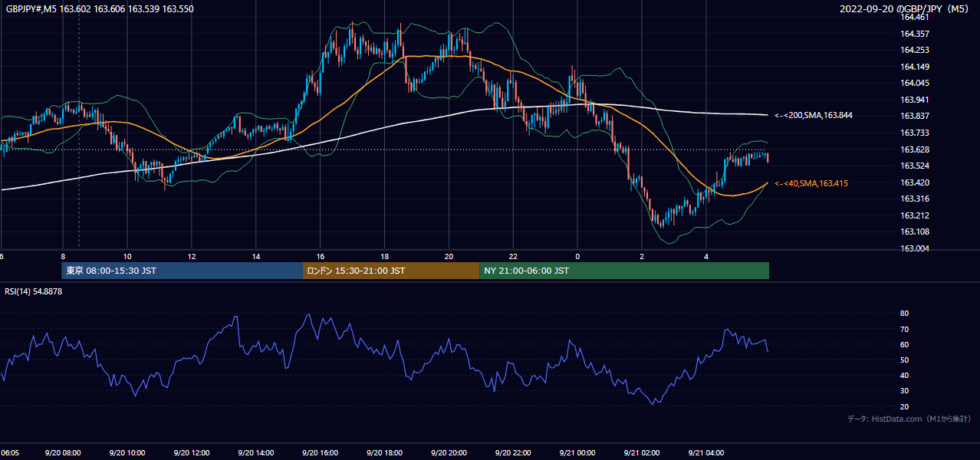Click the 東京 08:00-15:30 JST session bar
980x460 pixels.
click(183, 271)
